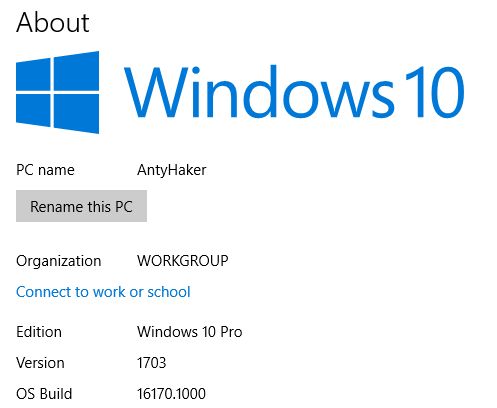Click the About heading
The image size is (497, 408).
pos(53,23)
